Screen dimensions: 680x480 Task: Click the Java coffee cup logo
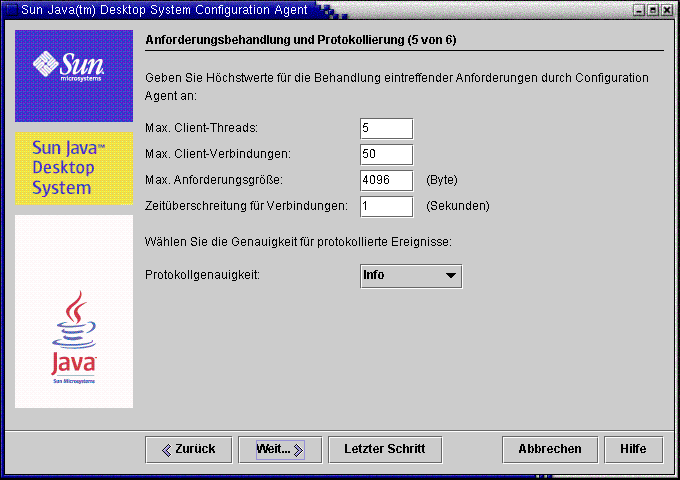(x=74, y=337)
